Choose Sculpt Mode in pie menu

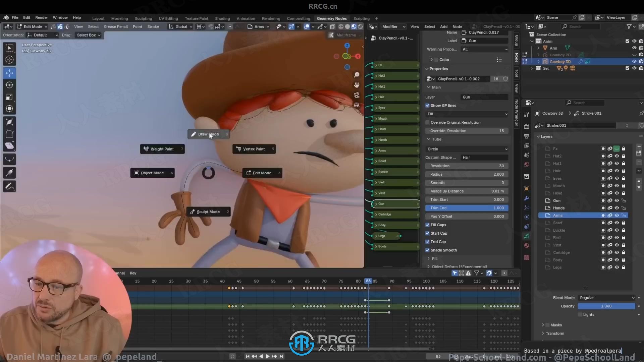[x=208, y=212]
